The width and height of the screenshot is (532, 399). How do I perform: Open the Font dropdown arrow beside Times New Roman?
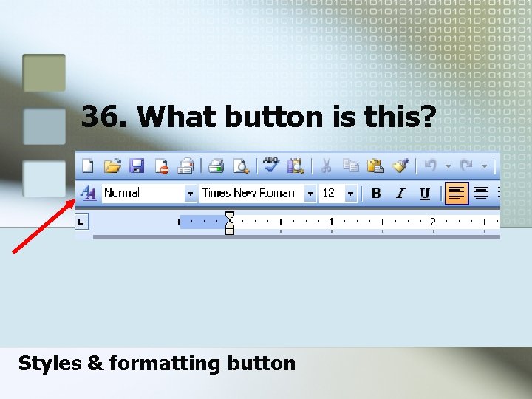click(x=310, y=194)
